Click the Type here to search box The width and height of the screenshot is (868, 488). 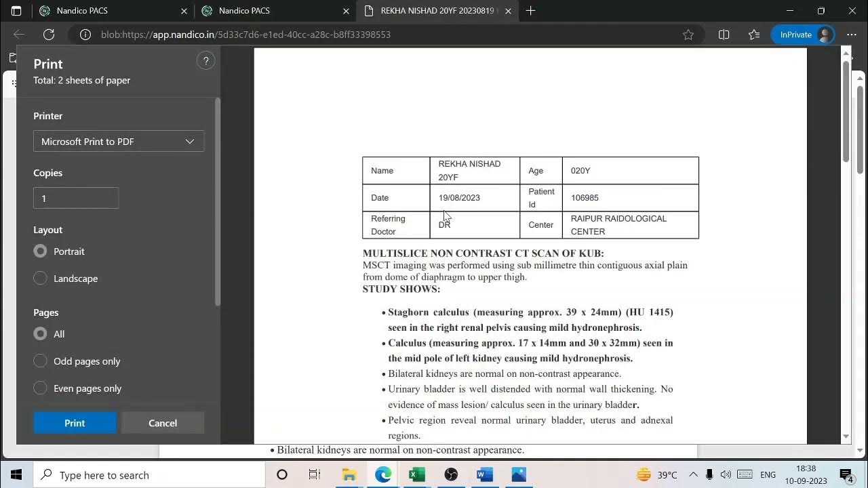[149, 474]
